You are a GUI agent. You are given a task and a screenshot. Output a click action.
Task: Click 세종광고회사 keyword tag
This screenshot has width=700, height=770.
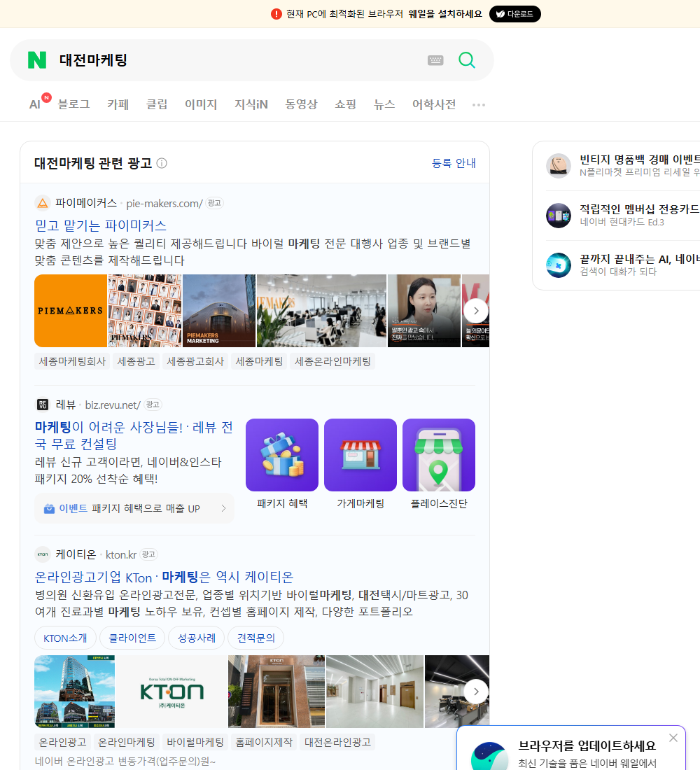[x=195, y=361]
